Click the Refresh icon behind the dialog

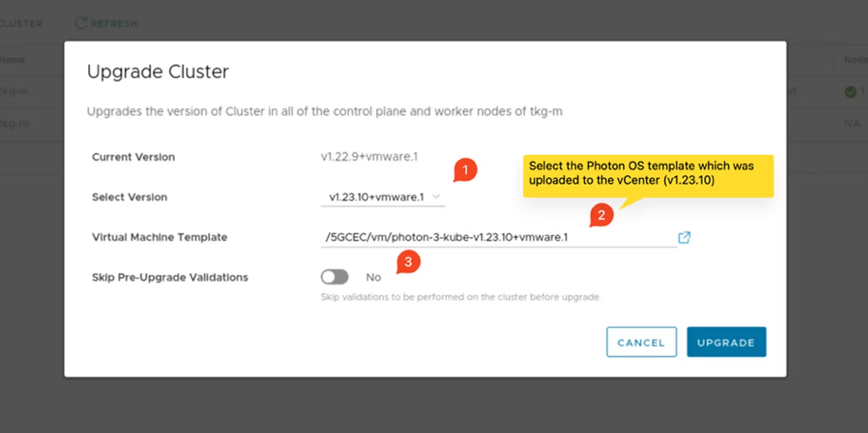(x=81, y=23)
